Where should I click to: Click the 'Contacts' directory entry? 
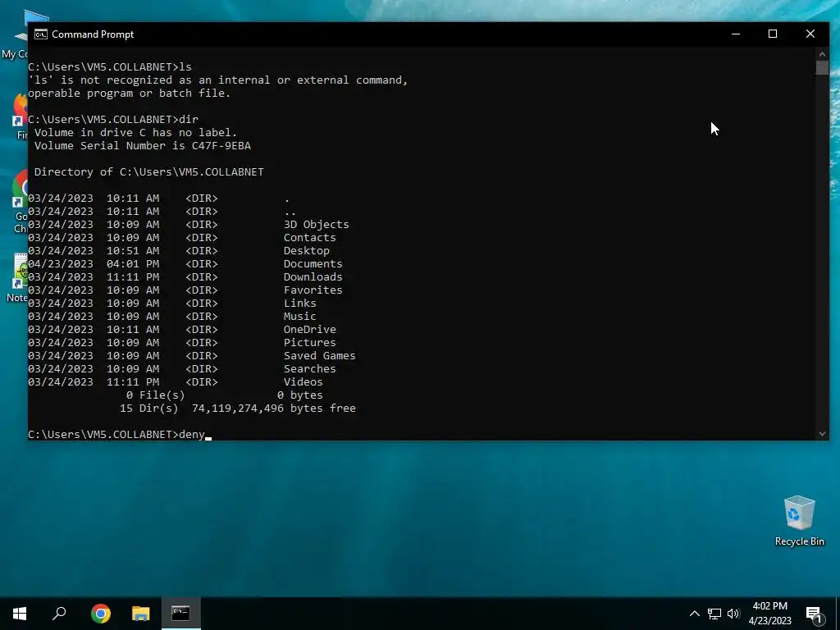coord(309,237)
